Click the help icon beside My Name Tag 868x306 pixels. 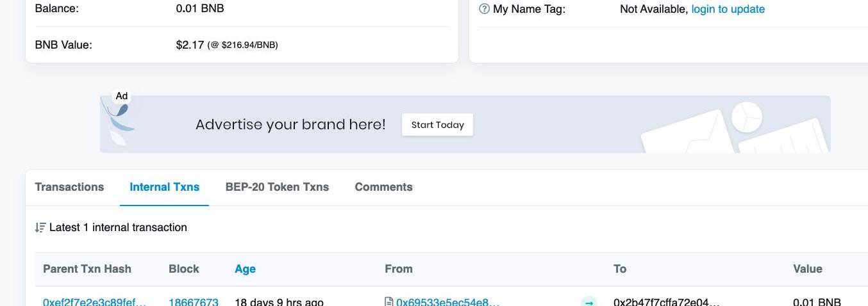tap(485, 9)
